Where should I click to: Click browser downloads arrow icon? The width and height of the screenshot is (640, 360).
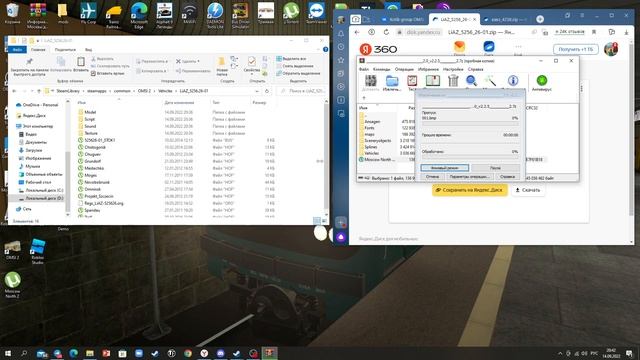point(626,32)
